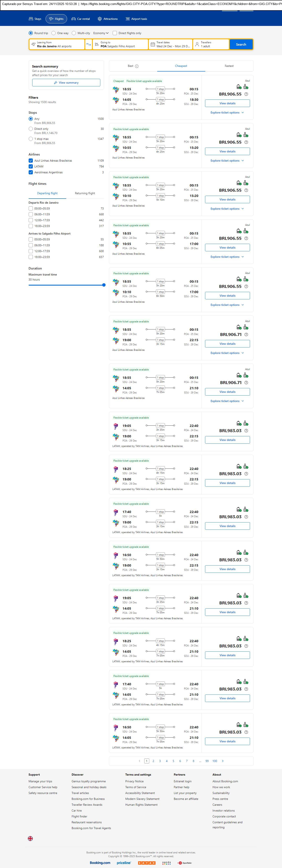Image resolution: width=282 pixels, height=868 pixels.
Task: Click the Stays bed icon in navigation
Action: [31, 19]
